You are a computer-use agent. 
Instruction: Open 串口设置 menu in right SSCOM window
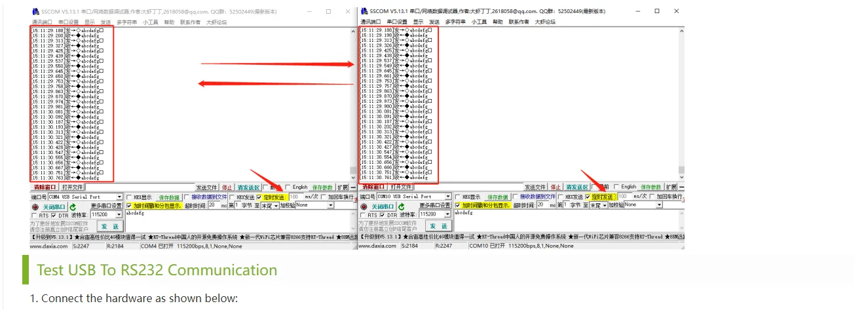click(x=397, y=22)
